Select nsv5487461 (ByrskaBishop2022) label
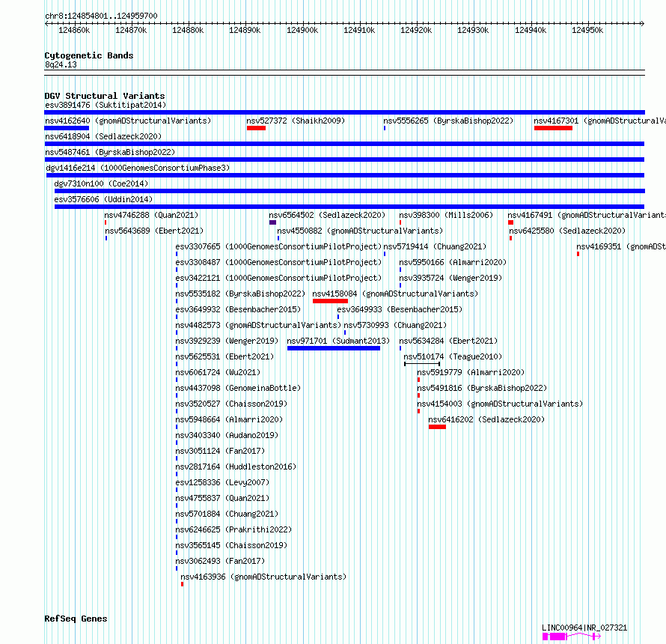The height and width of the screenshot is (644, 666). 110,152
